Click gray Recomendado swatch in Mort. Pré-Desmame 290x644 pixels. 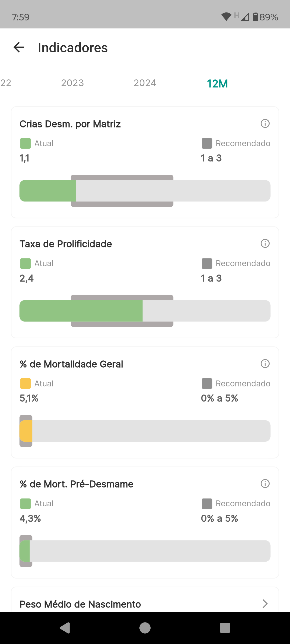[x=207, y=504]
